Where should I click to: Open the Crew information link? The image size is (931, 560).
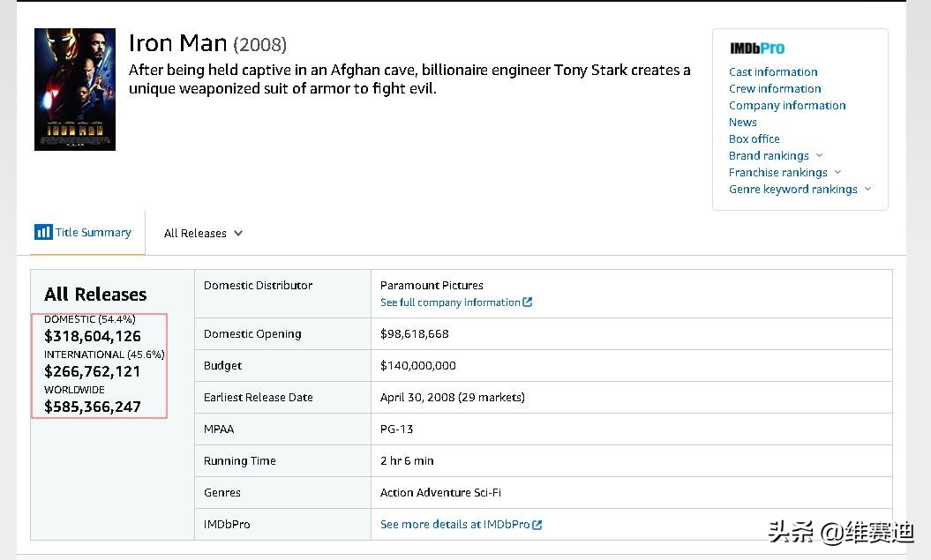click(775, 88)
